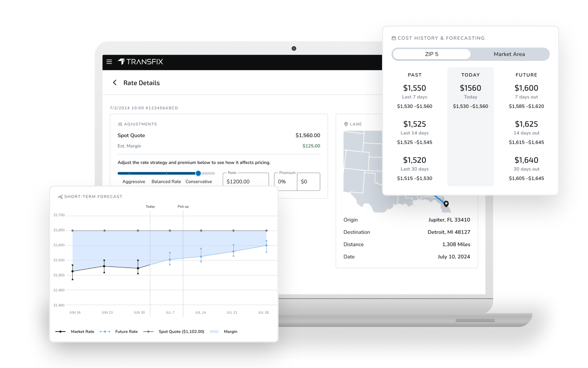Screen dimensions: 588x368
Task: Click the Transfix logo
Action: click(141, 62)
